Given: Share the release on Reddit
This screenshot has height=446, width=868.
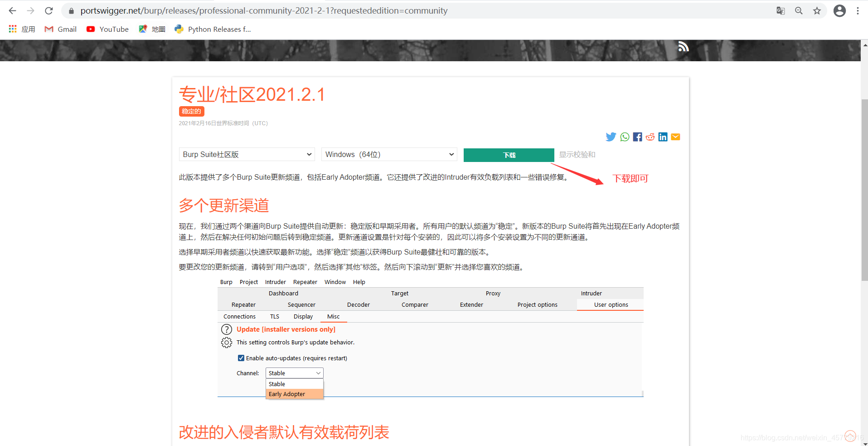Looking at the screenshot, I should point(650,137).
